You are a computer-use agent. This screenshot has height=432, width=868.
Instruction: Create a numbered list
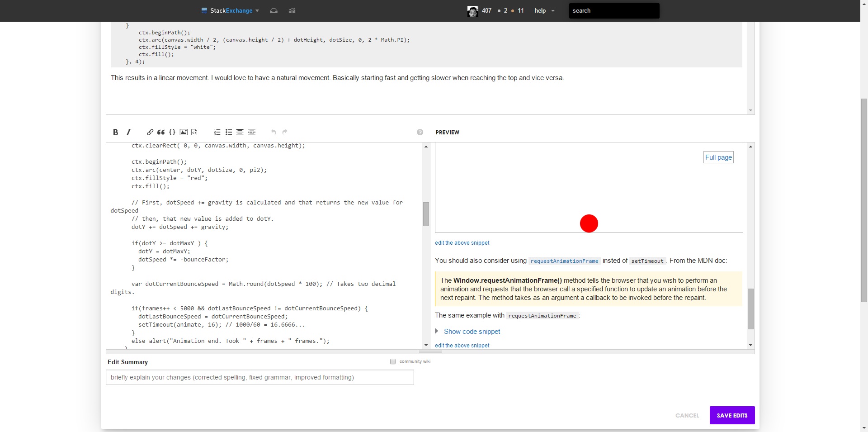pos(217,132)
